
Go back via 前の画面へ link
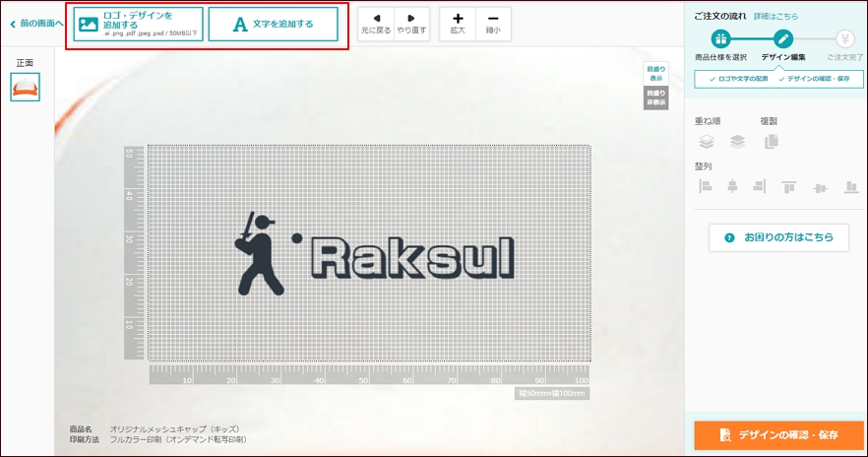(36, 24)
